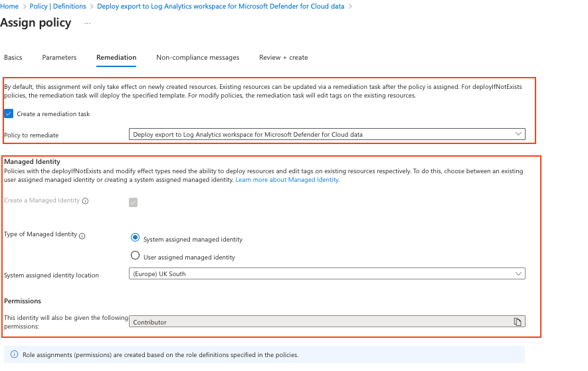588x371 pixels.
Task: Click the Policy to remediate label
Action: coord(31,135)
